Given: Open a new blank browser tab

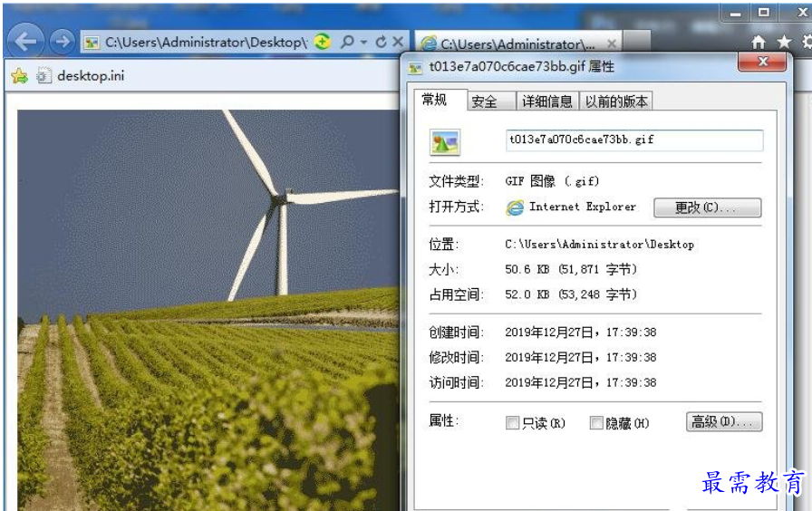Looking at the screenshot, I should 636,42.
